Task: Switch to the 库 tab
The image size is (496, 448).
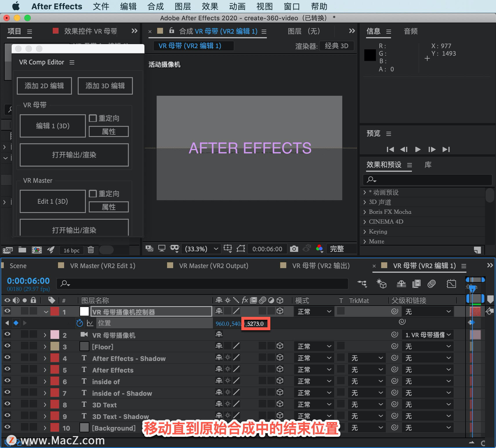Action: point(428,165)
